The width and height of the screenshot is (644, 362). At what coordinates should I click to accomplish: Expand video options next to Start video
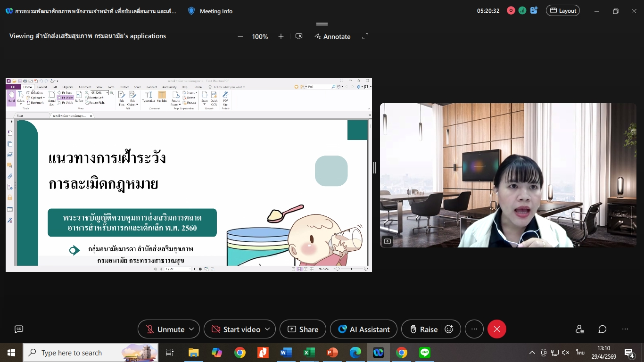tap(267, 329)
